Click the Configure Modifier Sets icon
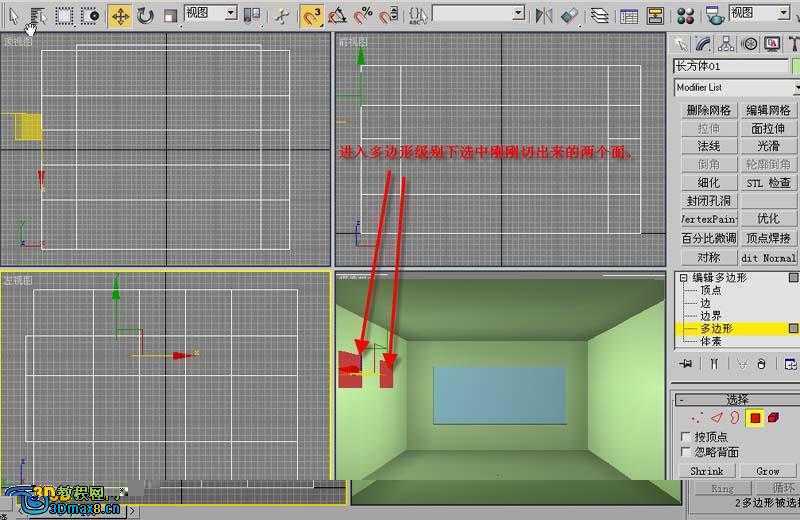800x520 pixels. click(790, 364)
